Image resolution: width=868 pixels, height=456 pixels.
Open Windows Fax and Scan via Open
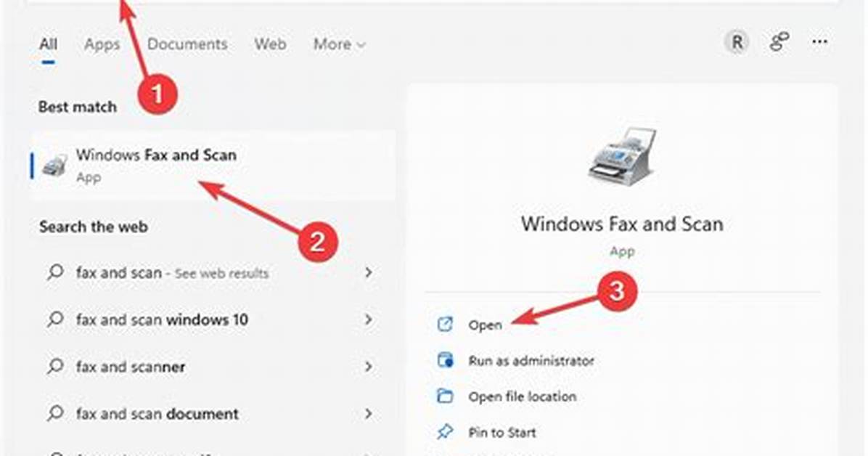click(484, 325)
